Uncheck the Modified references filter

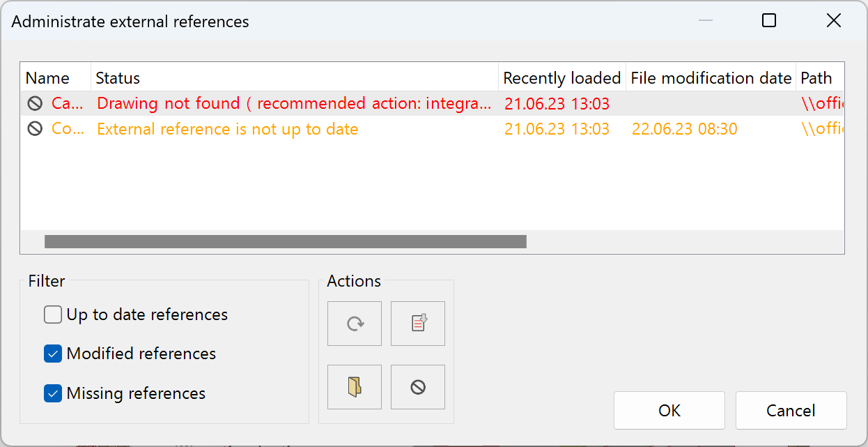pyautogui.click(x=53, y=354)
